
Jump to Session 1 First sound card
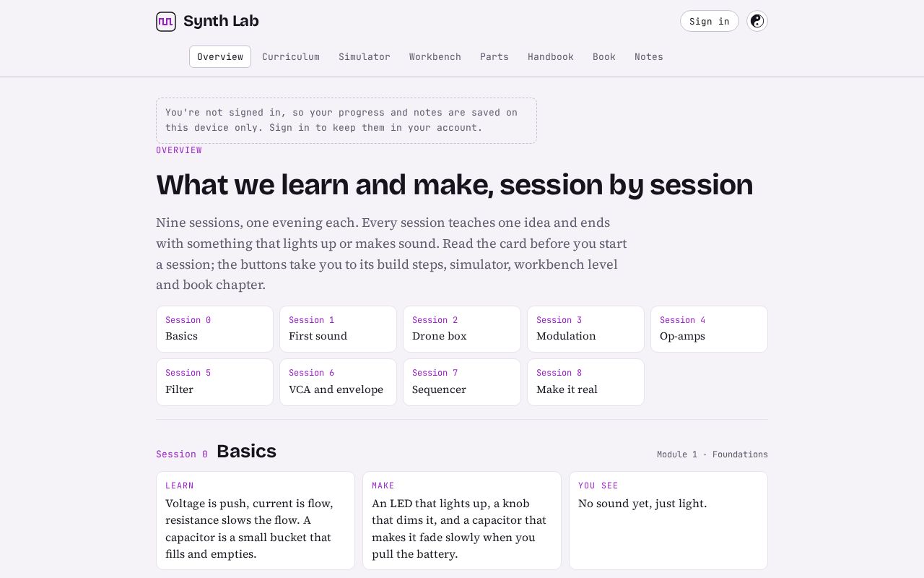[338, 329]
